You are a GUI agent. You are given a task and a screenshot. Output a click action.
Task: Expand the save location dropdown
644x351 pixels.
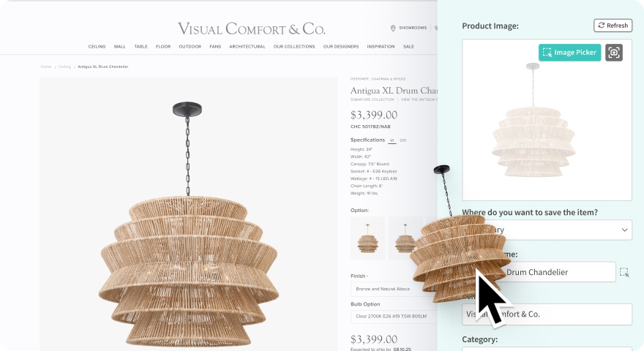coord(547,230)
